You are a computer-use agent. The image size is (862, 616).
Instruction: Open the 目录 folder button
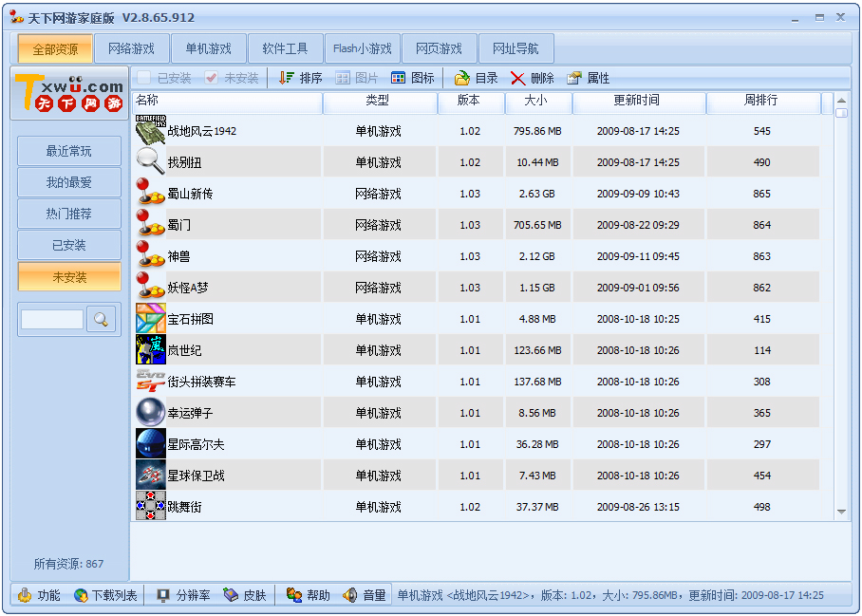pyautogui.click(x=462, y=78)
